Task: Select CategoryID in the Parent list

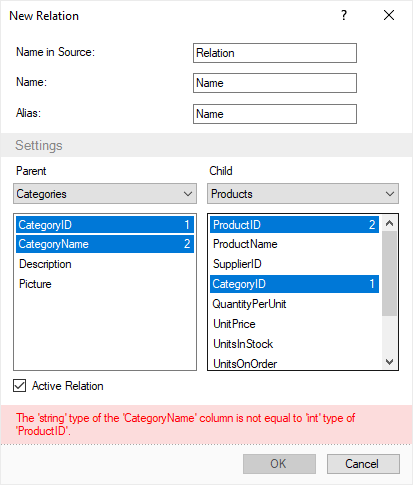Action: pyautogui.click(x=105, y=225)
